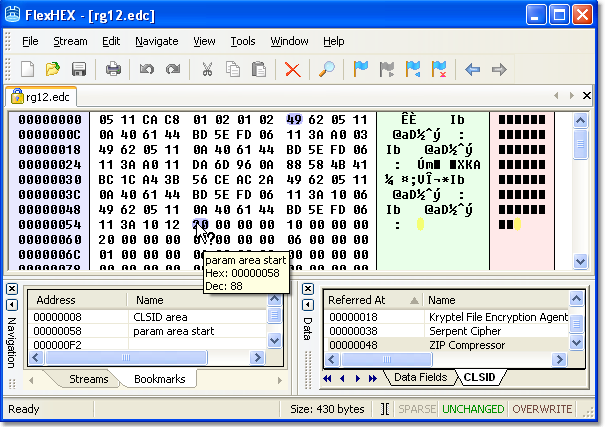Open the Navigate menu

pos(157,41)
